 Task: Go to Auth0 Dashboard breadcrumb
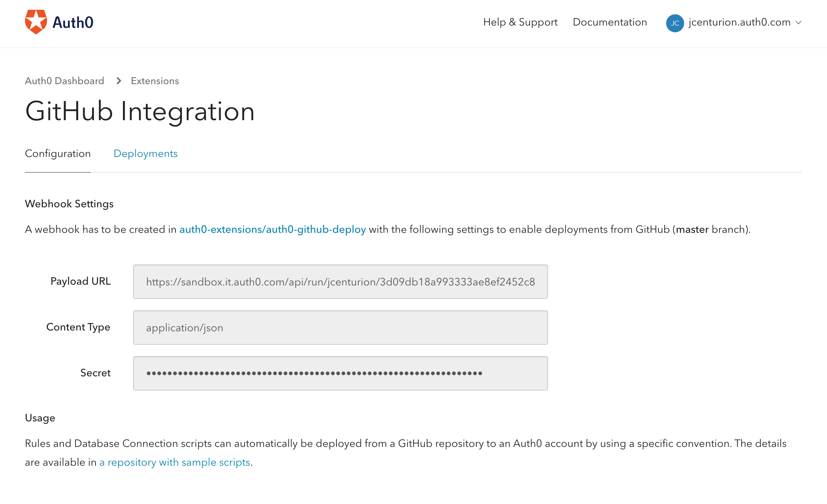tap(65, 81)
